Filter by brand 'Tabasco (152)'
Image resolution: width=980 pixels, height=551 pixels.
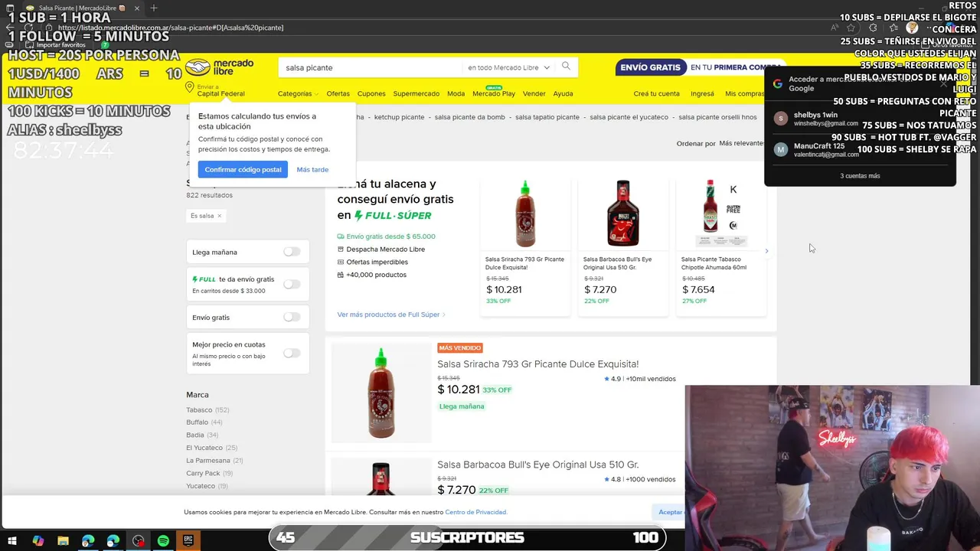point(207,410)
